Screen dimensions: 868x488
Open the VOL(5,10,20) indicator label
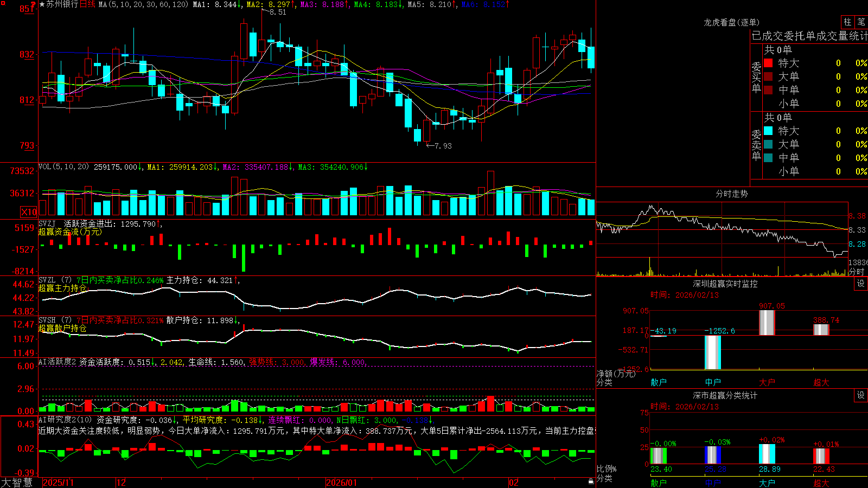63,166
